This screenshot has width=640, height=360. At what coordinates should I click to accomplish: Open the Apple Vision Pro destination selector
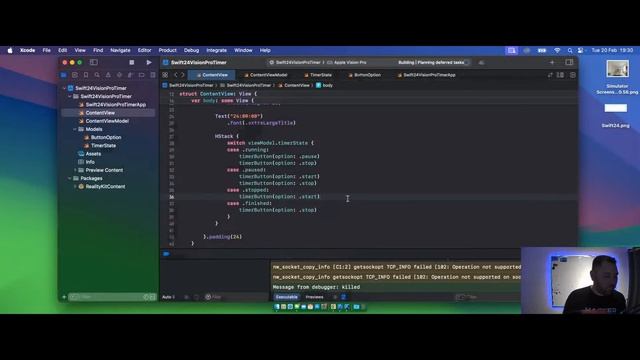pos(347,62)
